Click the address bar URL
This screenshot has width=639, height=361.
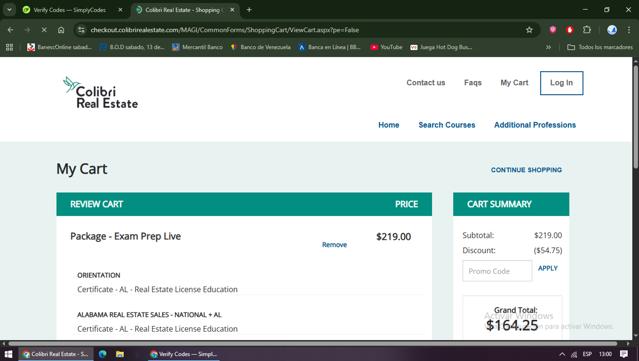click(x=225, y=30)
